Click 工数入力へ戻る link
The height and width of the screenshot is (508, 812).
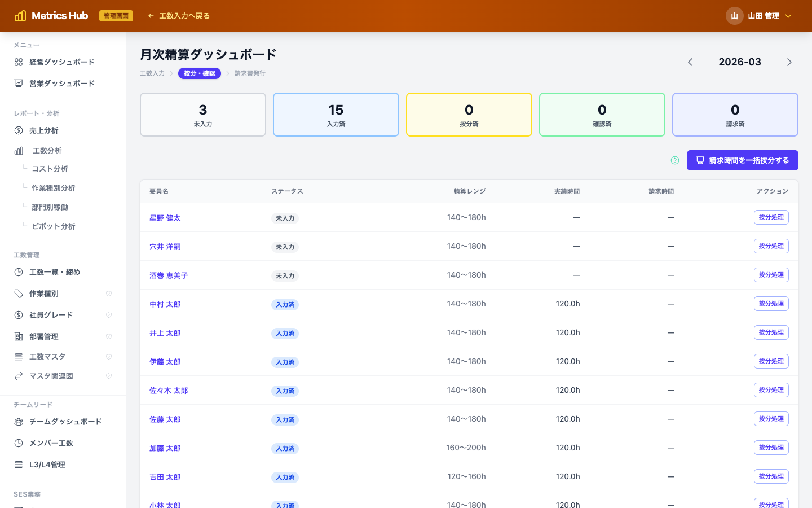179,16
